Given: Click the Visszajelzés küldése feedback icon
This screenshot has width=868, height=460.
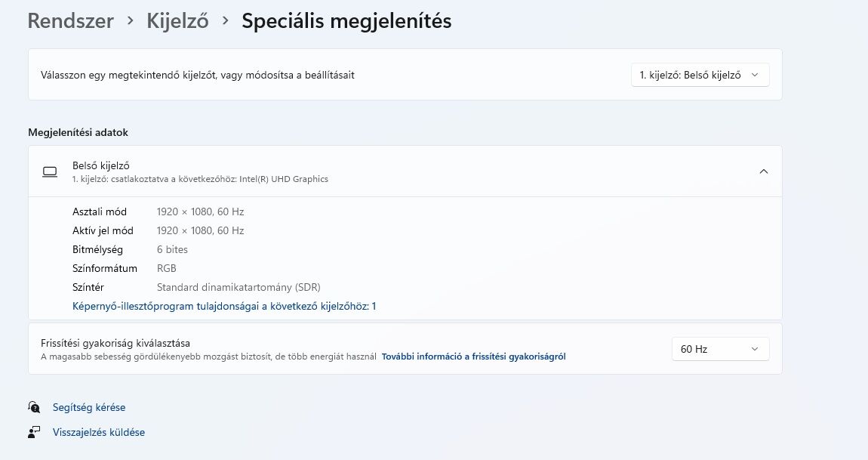Looking at the screenshot, I should click(x=34, y=432).
